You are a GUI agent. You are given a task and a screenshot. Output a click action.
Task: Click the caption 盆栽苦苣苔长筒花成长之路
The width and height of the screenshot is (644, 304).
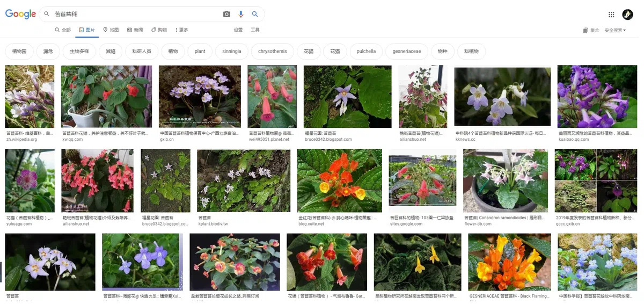(x=225, y=296)
